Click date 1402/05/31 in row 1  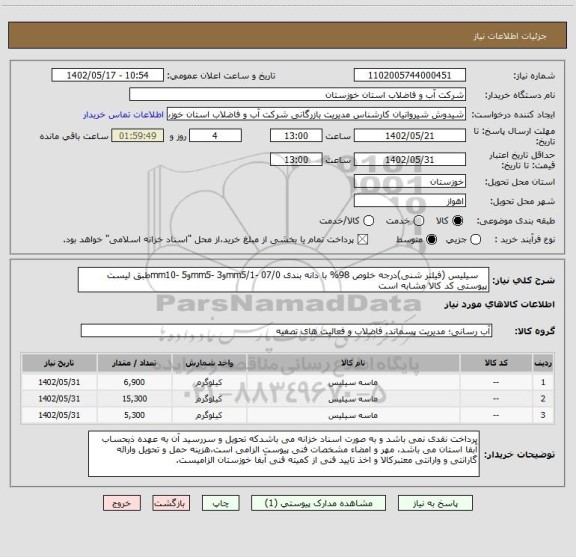pos(59,382)
